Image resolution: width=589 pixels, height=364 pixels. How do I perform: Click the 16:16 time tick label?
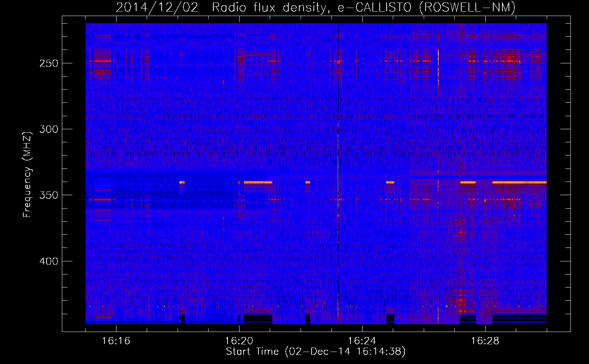[116, 341]
